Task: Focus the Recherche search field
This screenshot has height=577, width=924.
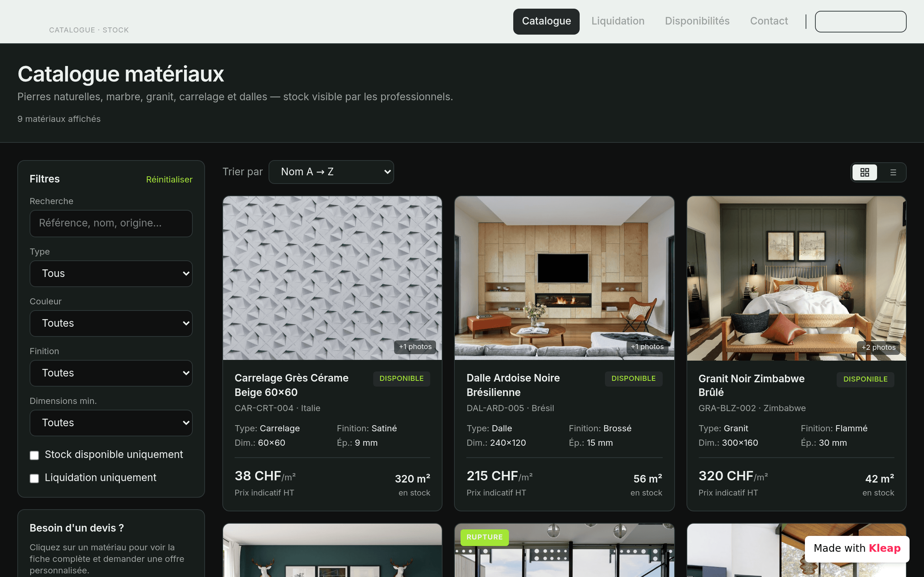Action: click(x=111, y=223)
